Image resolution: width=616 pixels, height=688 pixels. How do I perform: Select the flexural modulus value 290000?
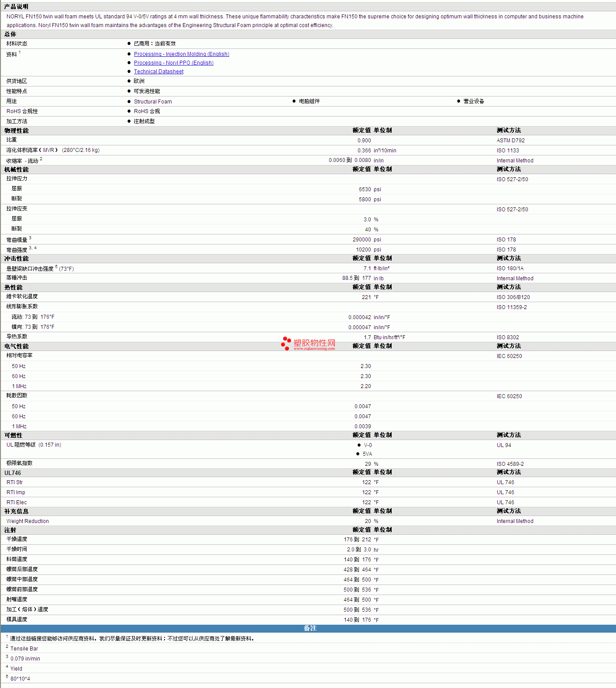[x=362, y=240]
